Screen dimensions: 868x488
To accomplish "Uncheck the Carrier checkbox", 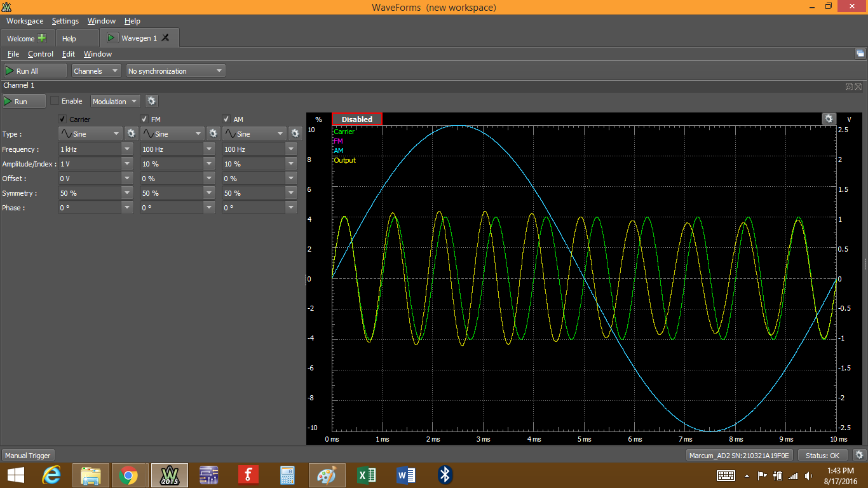I will [x=62, y=119].
